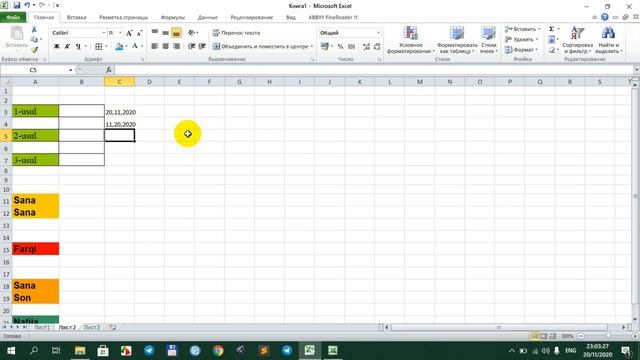Increase the cell indent
This screenshot has width=640, height=360.
click(x=202, y=47)
